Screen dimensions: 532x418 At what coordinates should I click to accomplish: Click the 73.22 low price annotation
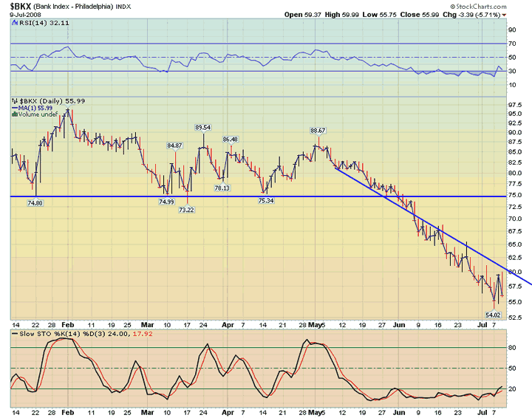pos(188,210)
